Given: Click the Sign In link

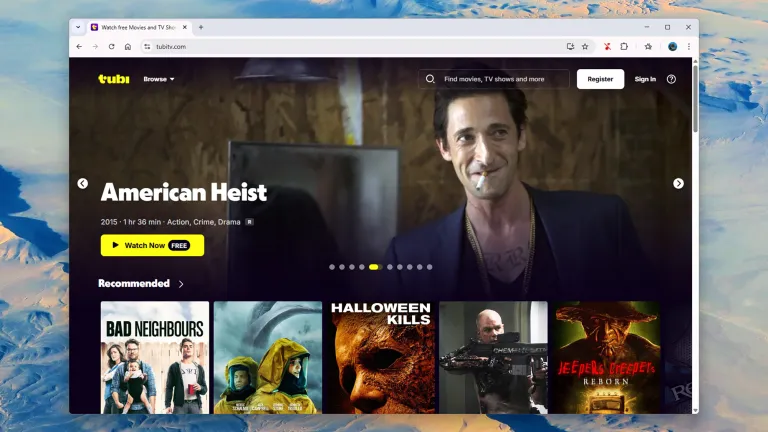Looking at the screenshot, I should pos(645,79).
